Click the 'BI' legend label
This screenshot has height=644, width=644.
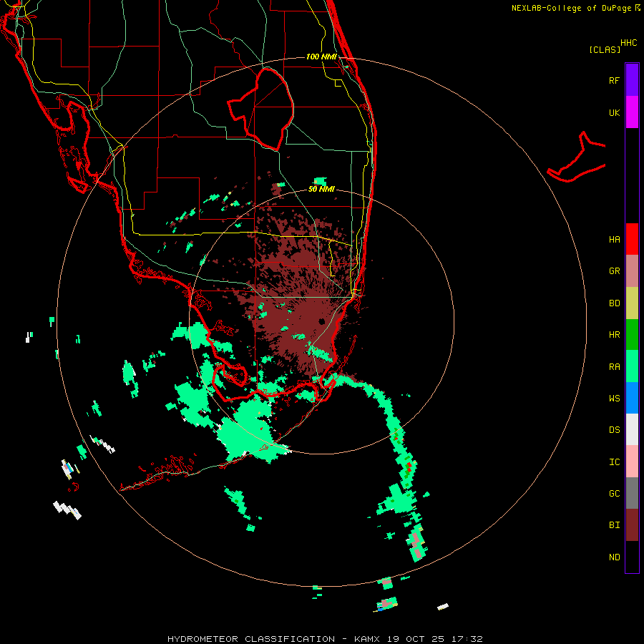tap(614, 525)
